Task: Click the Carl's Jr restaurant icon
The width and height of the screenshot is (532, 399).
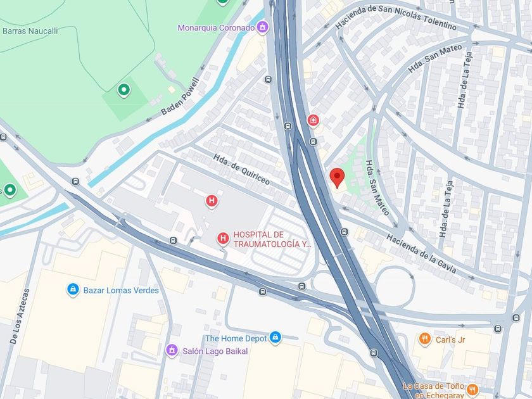Action: click(x=424, y=339)
